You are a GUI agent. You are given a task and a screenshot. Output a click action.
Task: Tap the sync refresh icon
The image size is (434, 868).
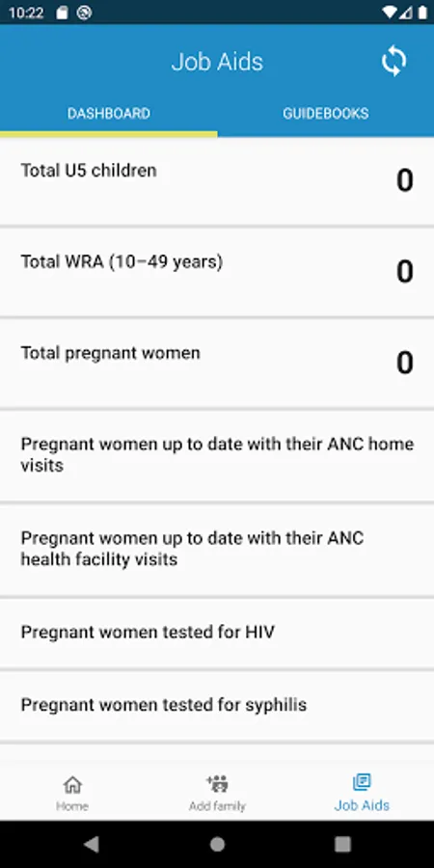click(x=393, y=62)
